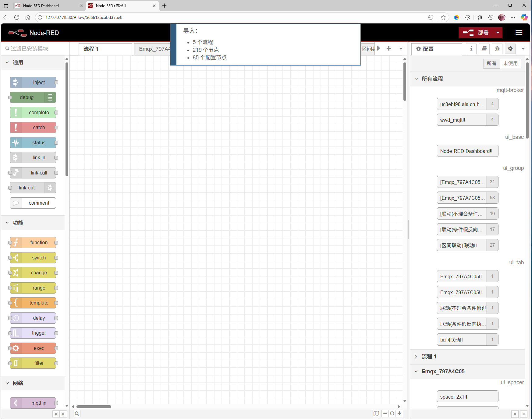Open the deploy options dropdown arrow
This screenshot has height=419, width=532.
click(498, 33)
